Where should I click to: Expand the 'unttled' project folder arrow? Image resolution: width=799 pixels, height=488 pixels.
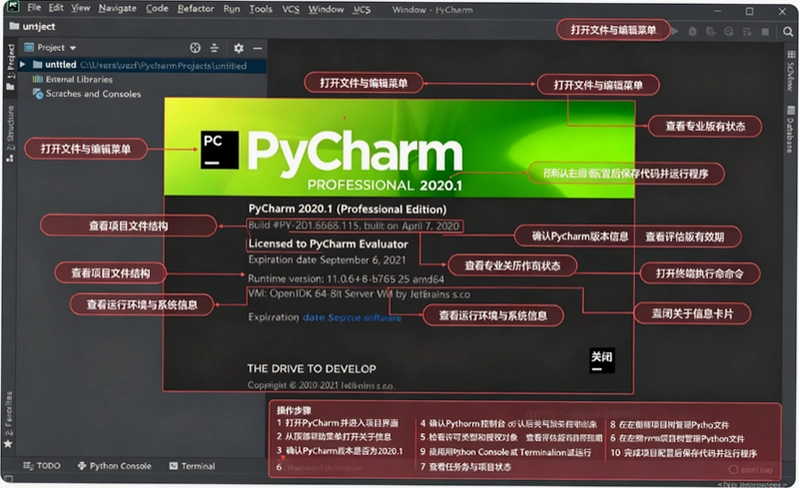tap(22, 65)
